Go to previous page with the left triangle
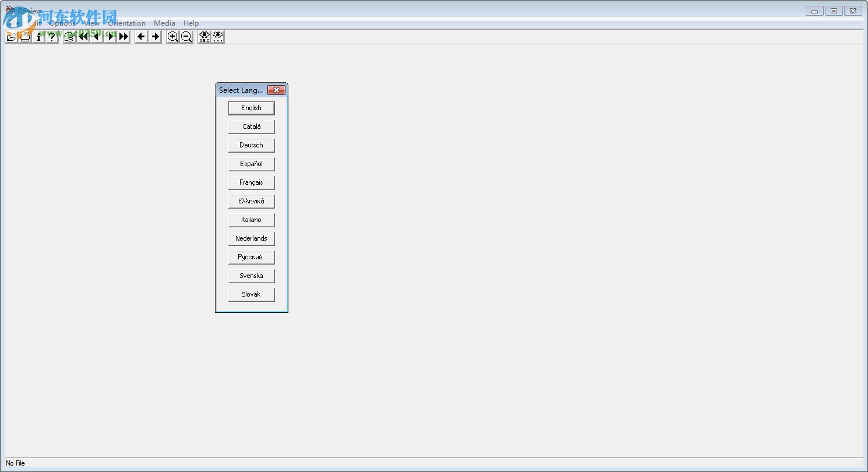 96,37
